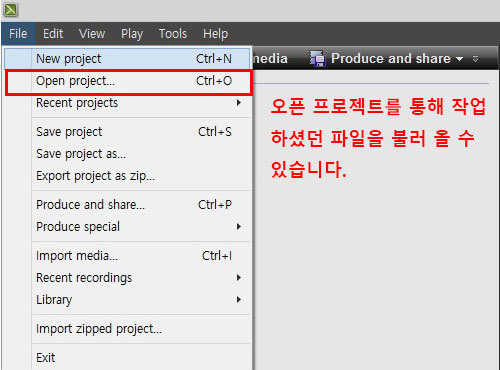Expand the Library submenu
This screenshot has width=500, height=370.
coord(128,300)
